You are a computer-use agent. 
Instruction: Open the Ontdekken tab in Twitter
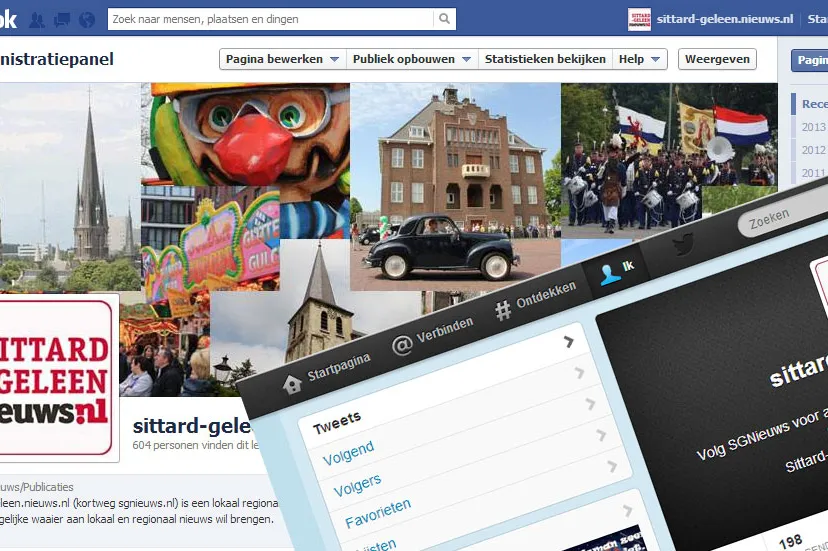546,295
